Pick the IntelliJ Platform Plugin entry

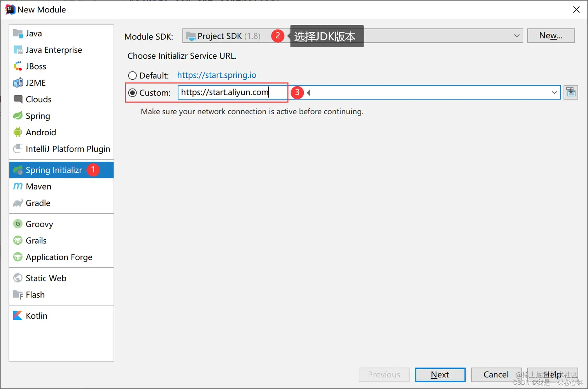pyautogui.click(x=61, y=149)
